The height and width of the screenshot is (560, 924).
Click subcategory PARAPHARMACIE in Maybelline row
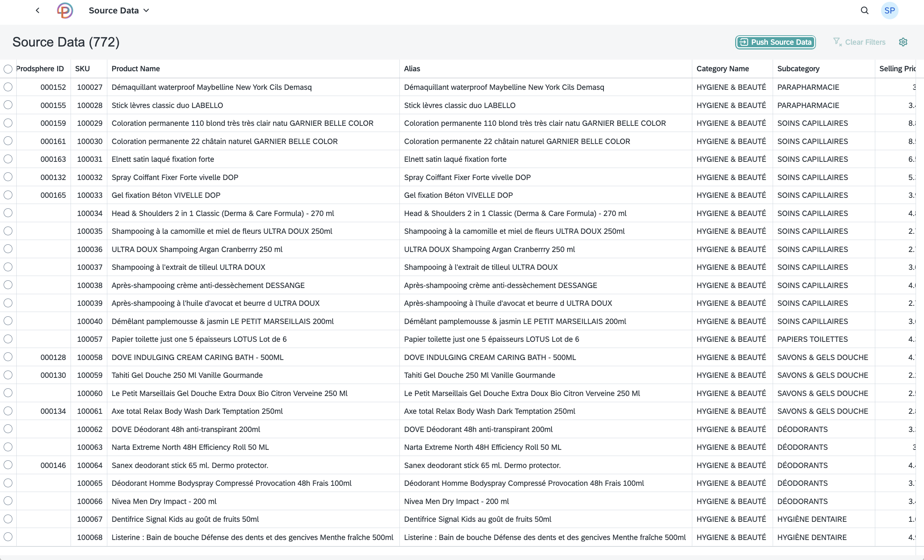[x=808, y=87]
